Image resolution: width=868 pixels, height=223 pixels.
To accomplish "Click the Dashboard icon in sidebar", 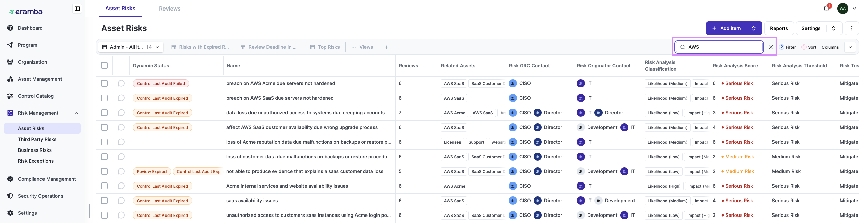I will 10,28.
